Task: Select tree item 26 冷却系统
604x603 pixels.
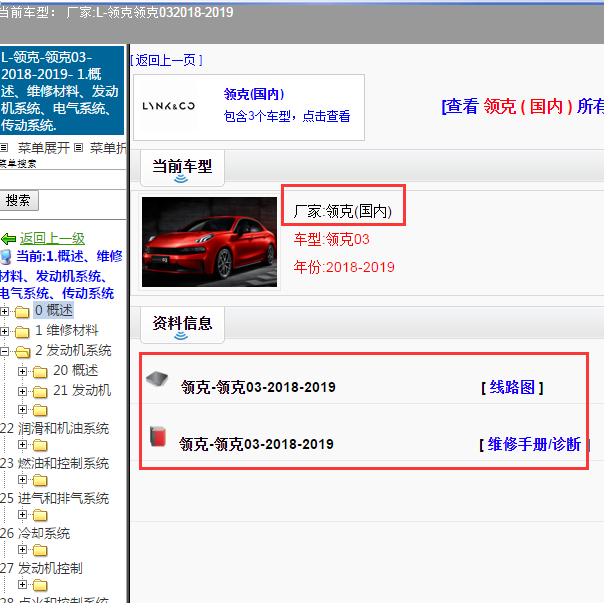Action: coord(35,533)
